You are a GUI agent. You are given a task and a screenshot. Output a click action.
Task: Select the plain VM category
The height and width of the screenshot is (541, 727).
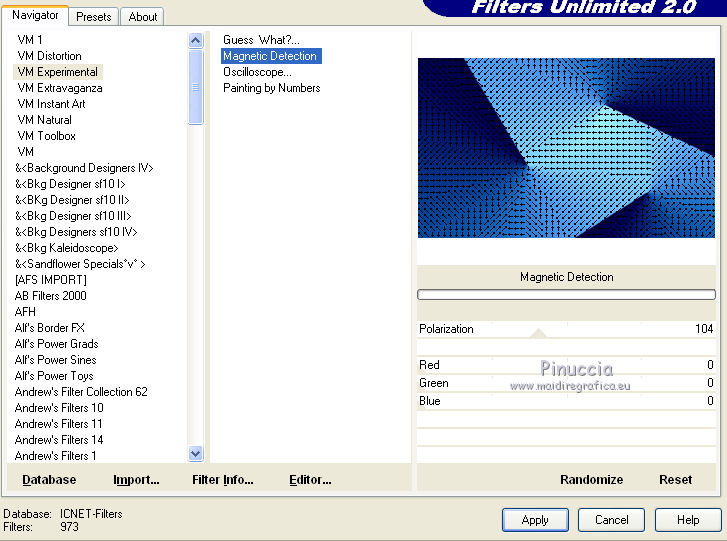(x=26, y=152)
